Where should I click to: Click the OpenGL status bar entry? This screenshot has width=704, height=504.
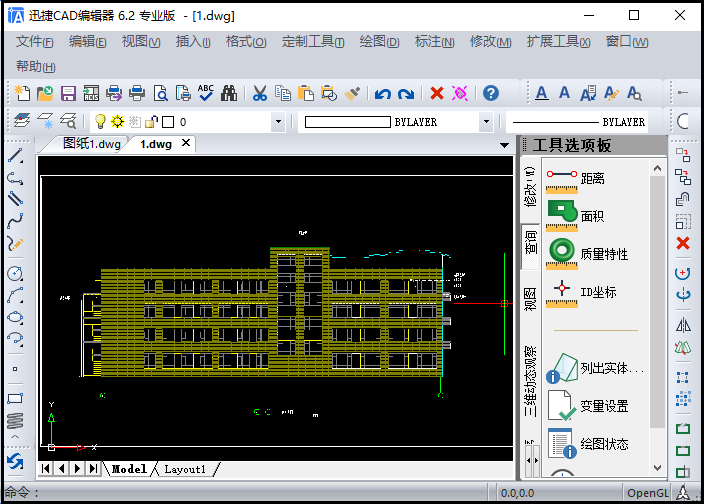(x=647, y=493)
